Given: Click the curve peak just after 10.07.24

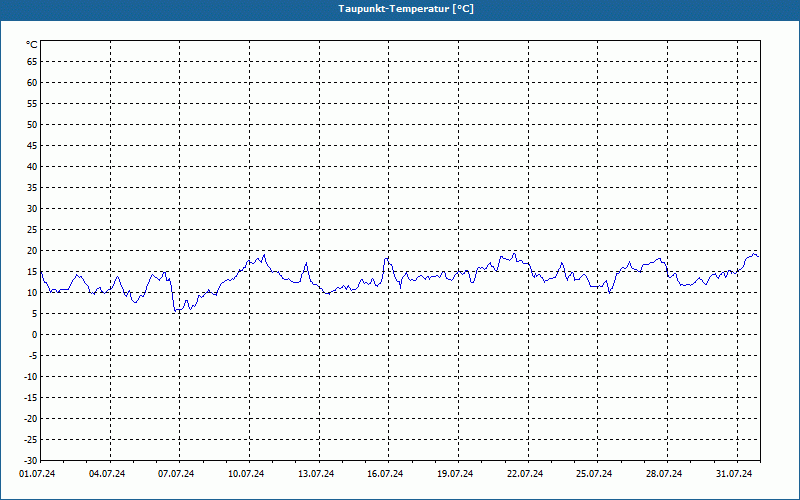Looking at the screenshot, I should 264,255.
